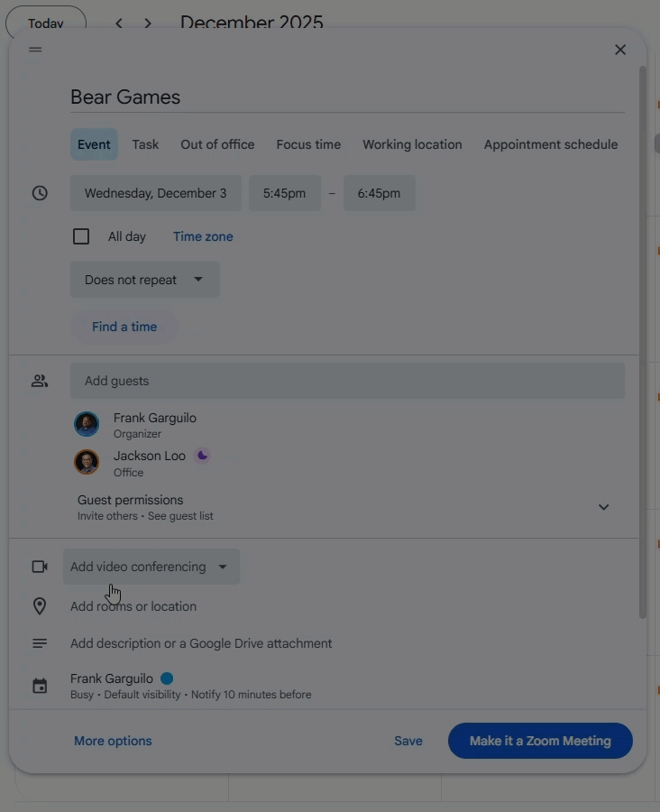Click the calendar icon near Frank Garguilo
Viewport: 660px width, 812px height.
[40, 687]
